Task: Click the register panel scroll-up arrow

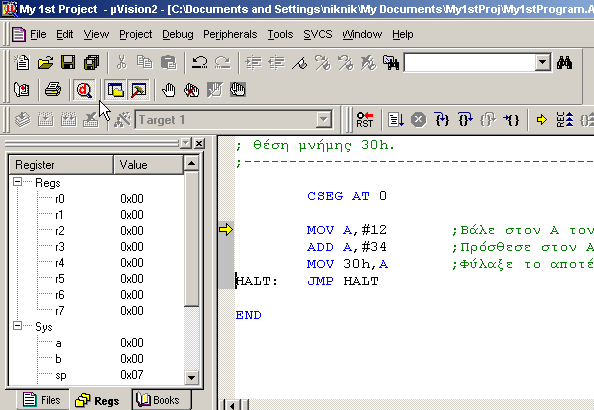Action: pos(191,163)
